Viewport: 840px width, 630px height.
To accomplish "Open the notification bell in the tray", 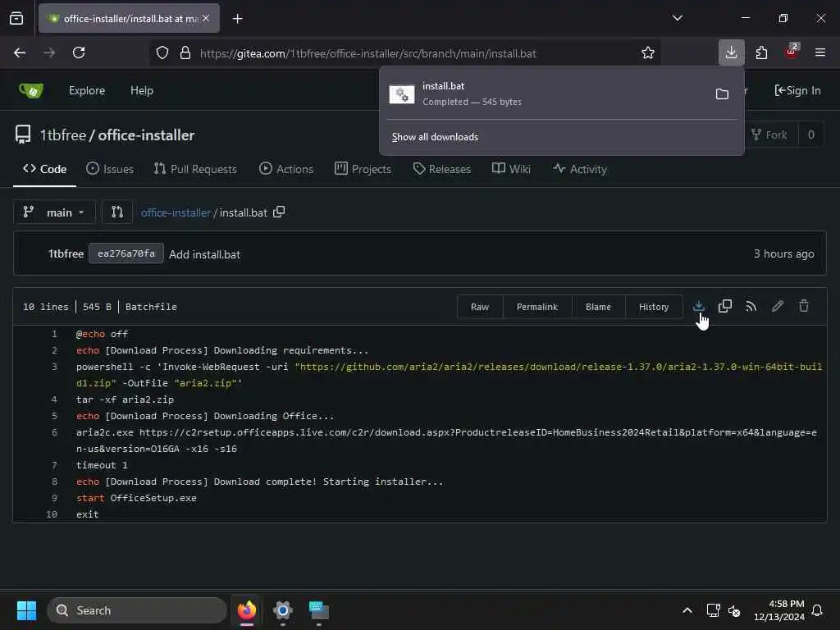I will [x=817, y=610].
